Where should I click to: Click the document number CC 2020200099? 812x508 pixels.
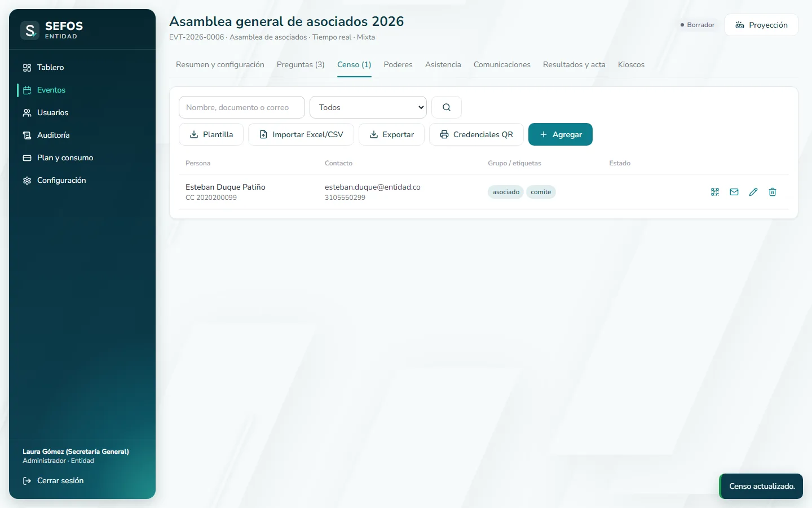211,198
